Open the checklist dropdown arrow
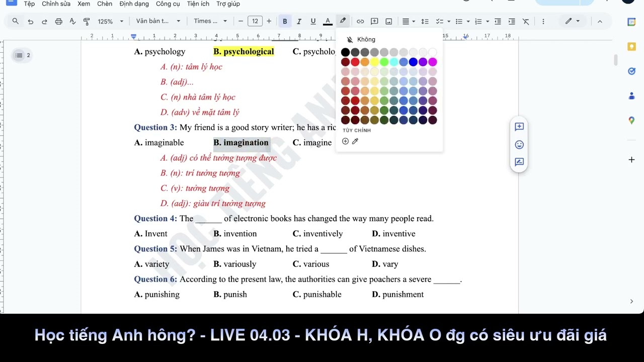Viewport: 644px width, 362px height. [x=449, y=21]
